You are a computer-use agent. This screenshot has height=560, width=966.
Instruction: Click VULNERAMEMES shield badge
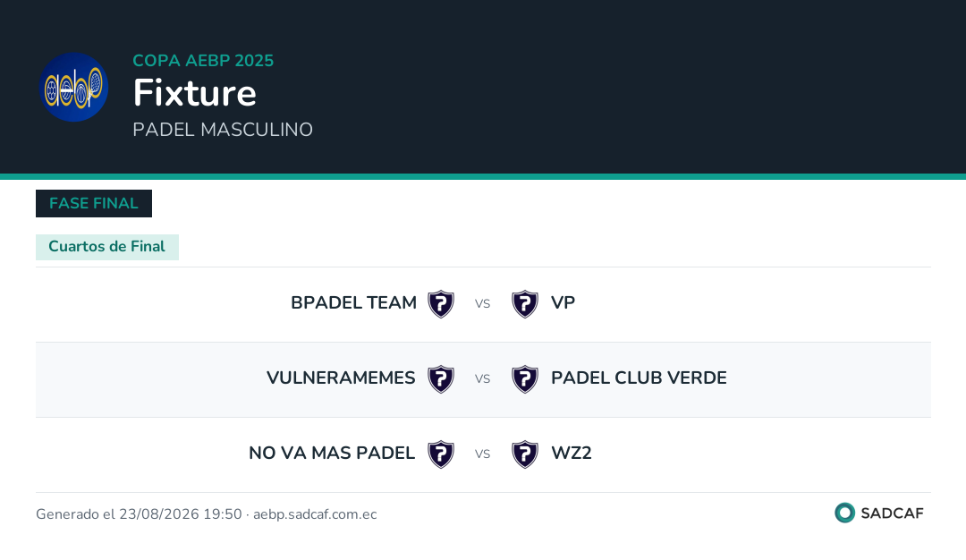point(441,379)
